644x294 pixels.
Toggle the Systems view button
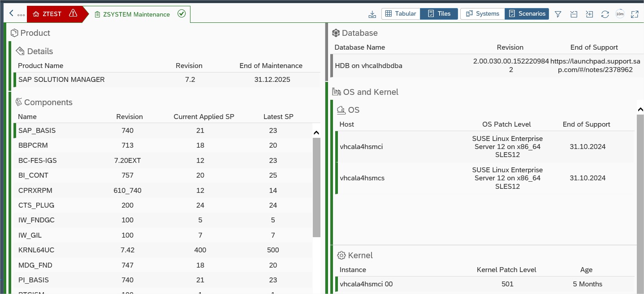482,14
